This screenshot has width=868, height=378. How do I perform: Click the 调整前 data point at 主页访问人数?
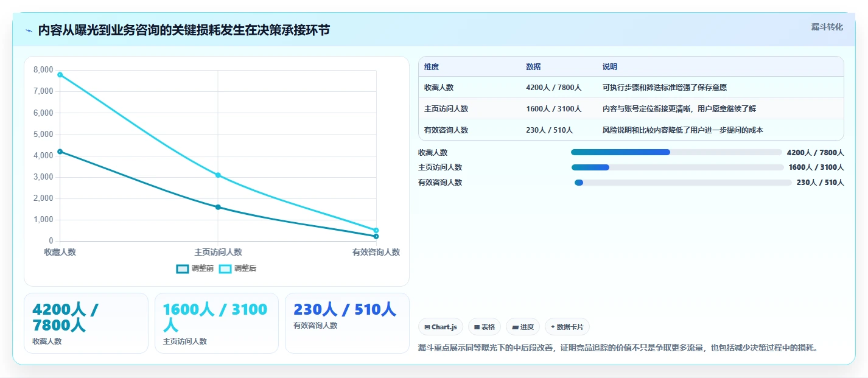218,207
